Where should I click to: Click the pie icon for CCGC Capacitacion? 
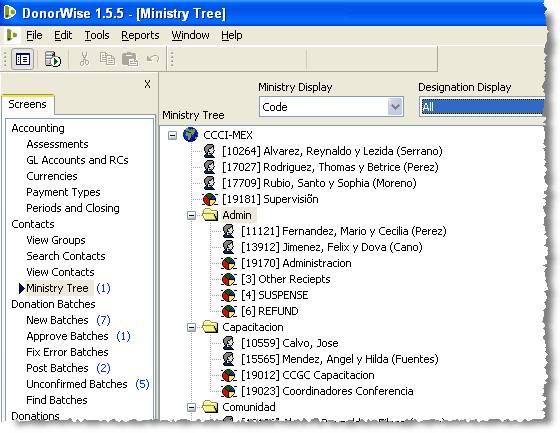(x=229, y=375)
